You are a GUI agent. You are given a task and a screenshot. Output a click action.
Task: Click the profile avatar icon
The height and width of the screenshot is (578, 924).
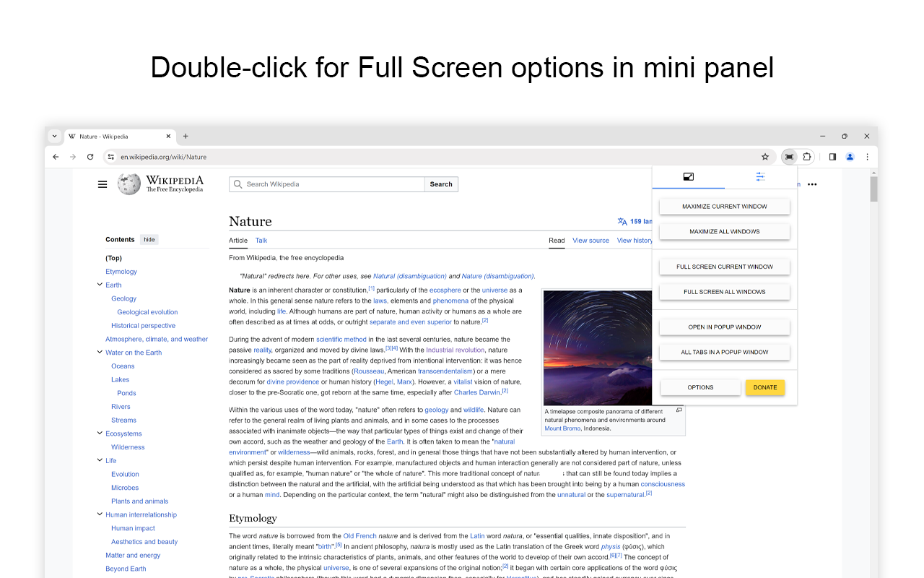coord(850,157)
